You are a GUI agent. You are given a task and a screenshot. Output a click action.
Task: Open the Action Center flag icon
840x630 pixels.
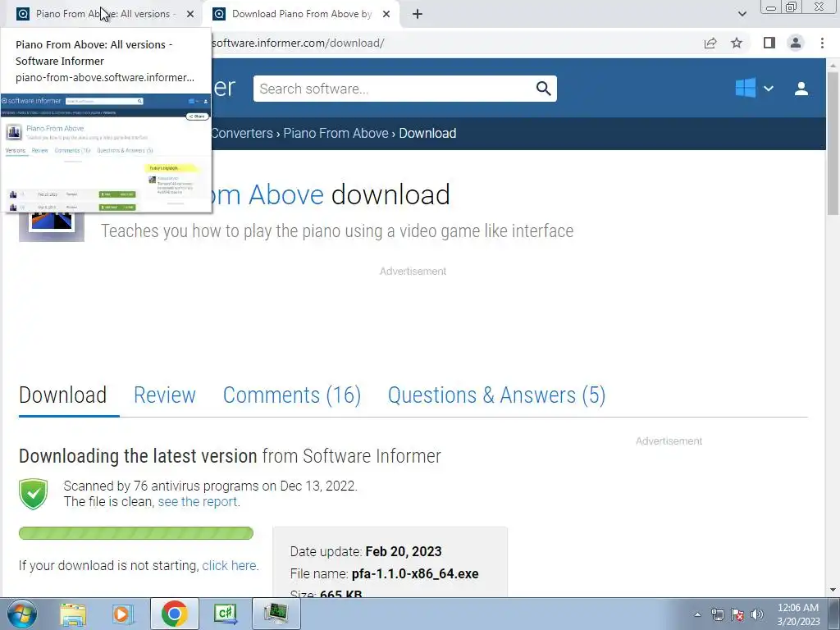coord(737,614)
